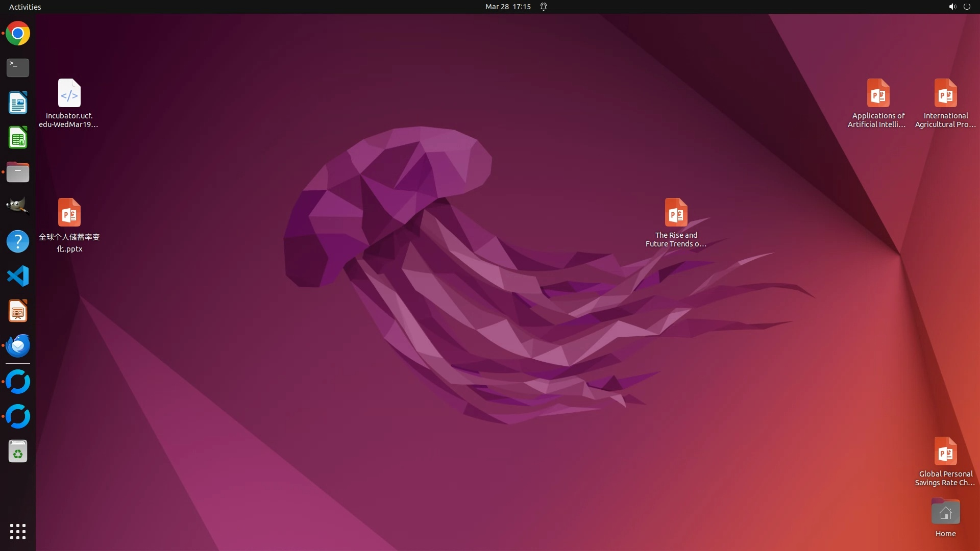
Task: Launch GIMP image editor from dock
Action: (x=18, y=207)
